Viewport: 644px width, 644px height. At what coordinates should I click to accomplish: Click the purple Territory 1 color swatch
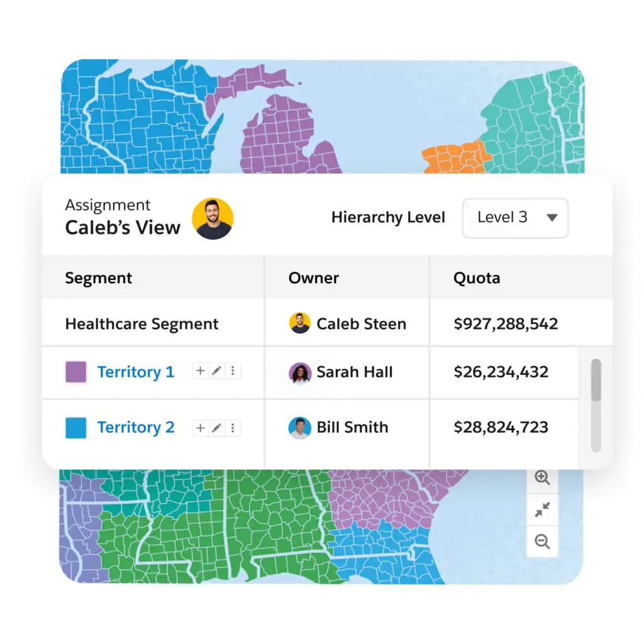tap(76, 372)
